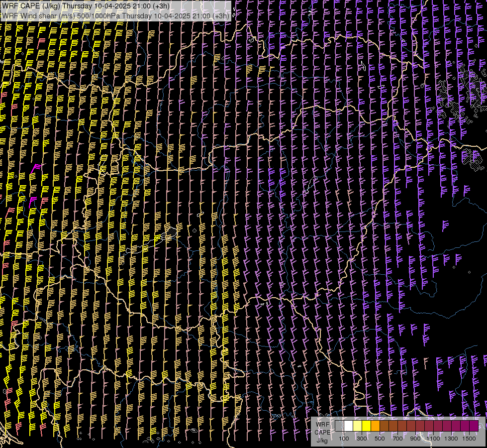487x448 pixels.
Task: Click the legend value 900
Action: 415,439
